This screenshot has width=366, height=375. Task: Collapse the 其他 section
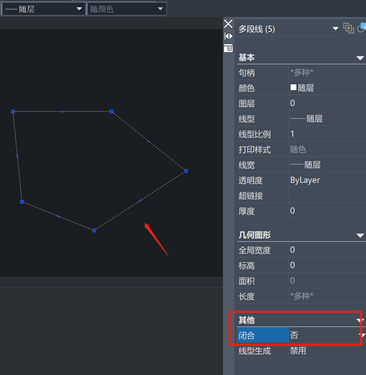click(359, 321)
